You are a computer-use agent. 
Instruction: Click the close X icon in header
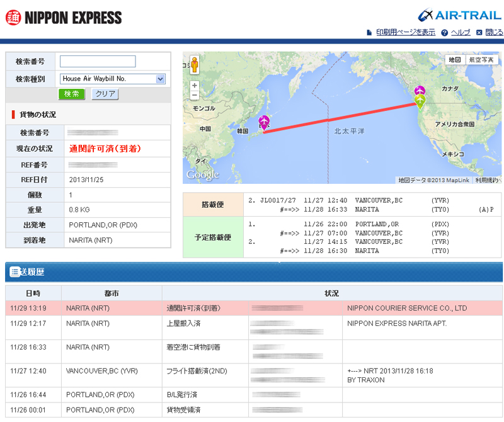tap(479, 33)
